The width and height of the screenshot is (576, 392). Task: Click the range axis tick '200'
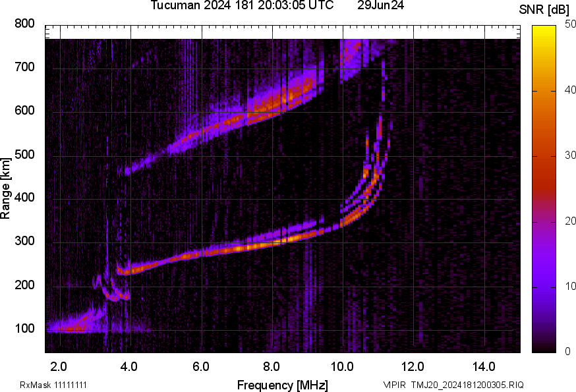(24, 285)
